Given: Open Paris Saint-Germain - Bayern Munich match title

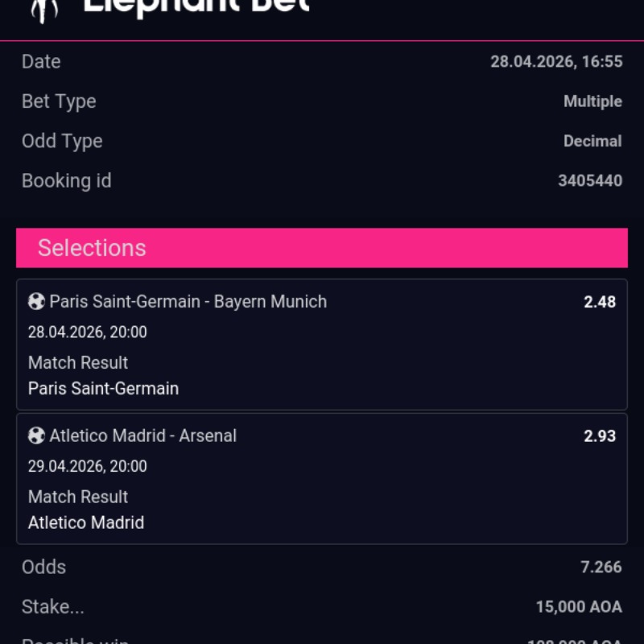Looking at the screenshot, I should (x=188, y=302).
